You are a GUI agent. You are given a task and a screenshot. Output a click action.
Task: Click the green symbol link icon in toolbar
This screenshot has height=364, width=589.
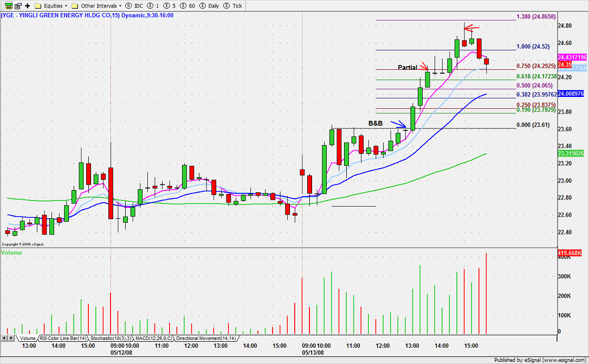[x=8, y=5]
